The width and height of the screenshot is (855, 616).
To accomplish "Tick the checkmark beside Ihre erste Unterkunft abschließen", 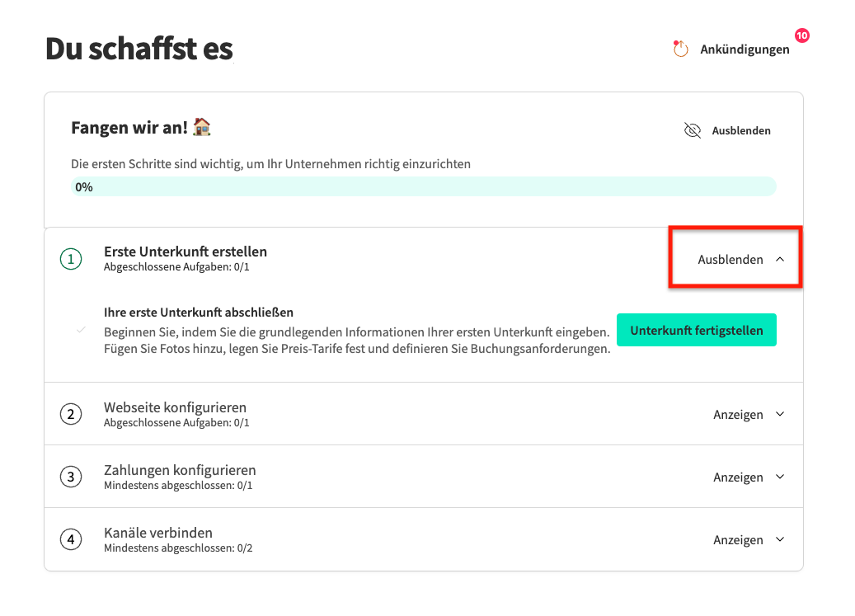I will pos(81,330).
